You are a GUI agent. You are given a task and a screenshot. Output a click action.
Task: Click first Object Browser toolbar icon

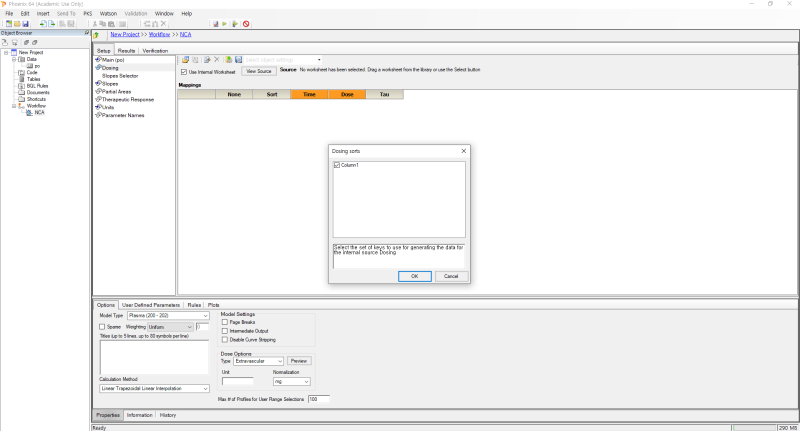coord(5,42)
